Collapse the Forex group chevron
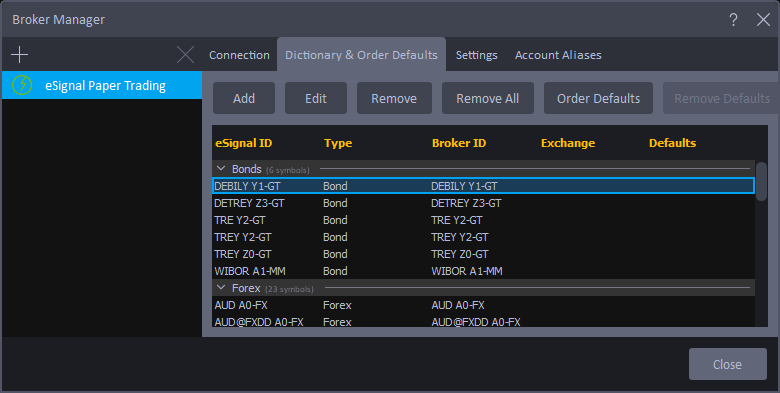Viewport: 780px width, 393px height. (x=221, y=288)
